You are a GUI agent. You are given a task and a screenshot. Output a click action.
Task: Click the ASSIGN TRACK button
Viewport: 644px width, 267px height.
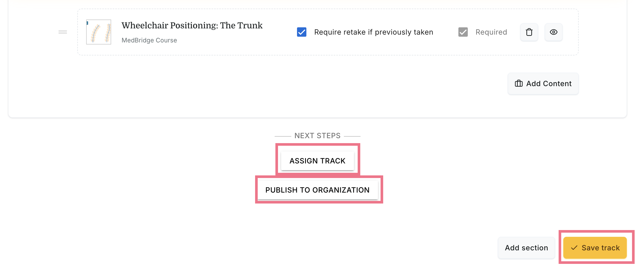click(318, 161)
